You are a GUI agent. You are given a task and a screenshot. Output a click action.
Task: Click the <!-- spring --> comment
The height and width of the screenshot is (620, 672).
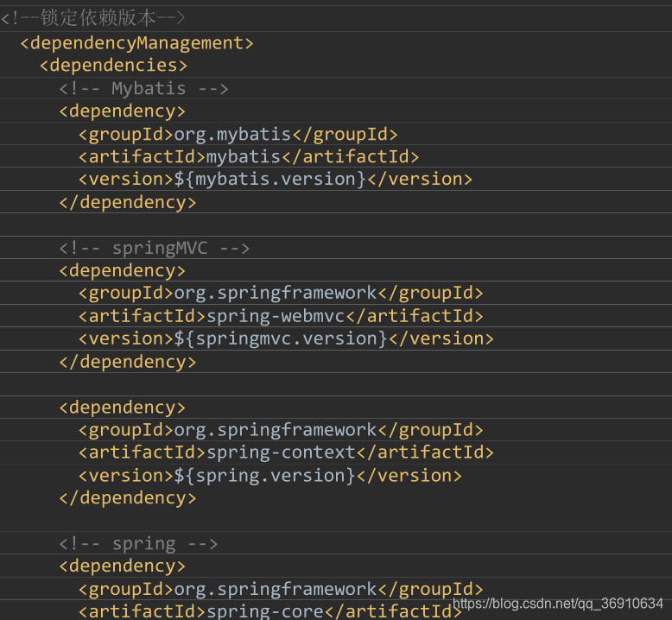[138, 544]
